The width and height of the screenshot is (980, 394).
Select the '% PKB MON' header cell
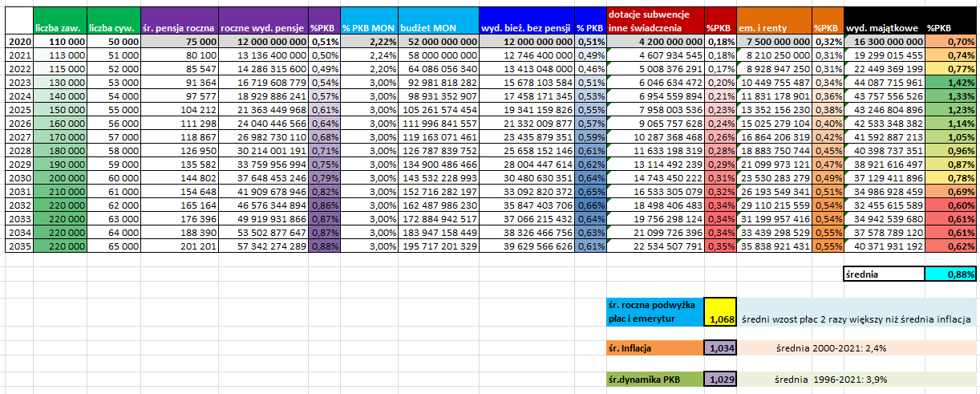368,21
